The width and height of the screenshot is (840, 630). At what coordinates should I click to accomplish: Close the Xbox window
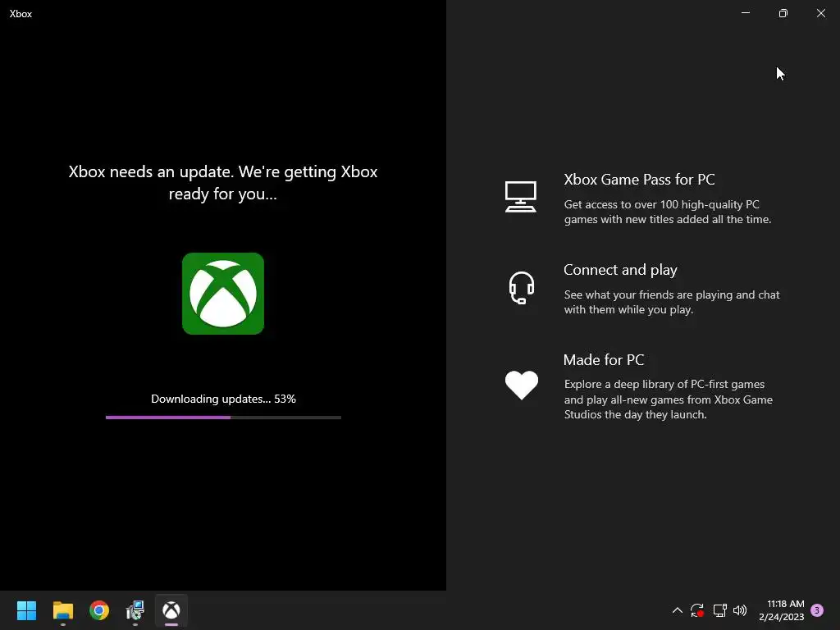pos(820,13)
